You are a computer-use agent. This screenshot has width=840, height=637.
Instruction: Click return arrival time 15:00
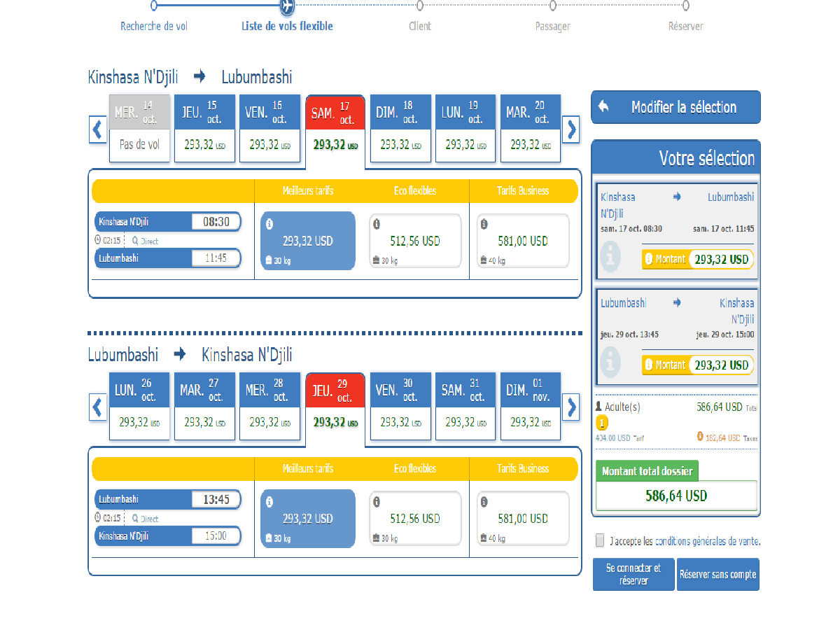coord(216,536)
